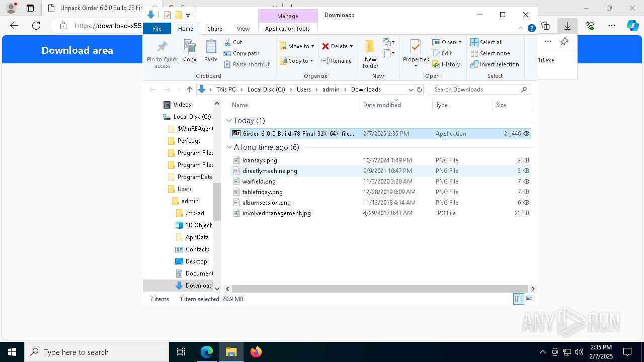644x362 pixels.
Task: Sort by the Type column header
Action: (462, 105)
